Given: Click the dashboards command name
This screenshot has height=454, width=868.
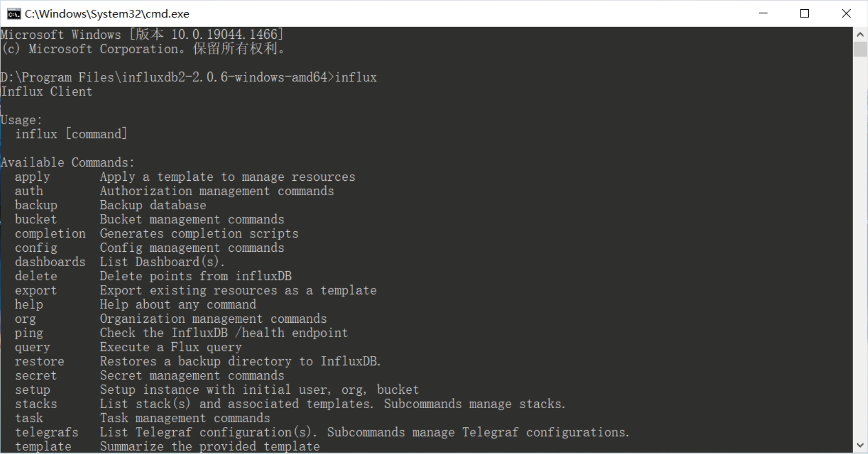Looking at the screenshot, I should (50, 262).
